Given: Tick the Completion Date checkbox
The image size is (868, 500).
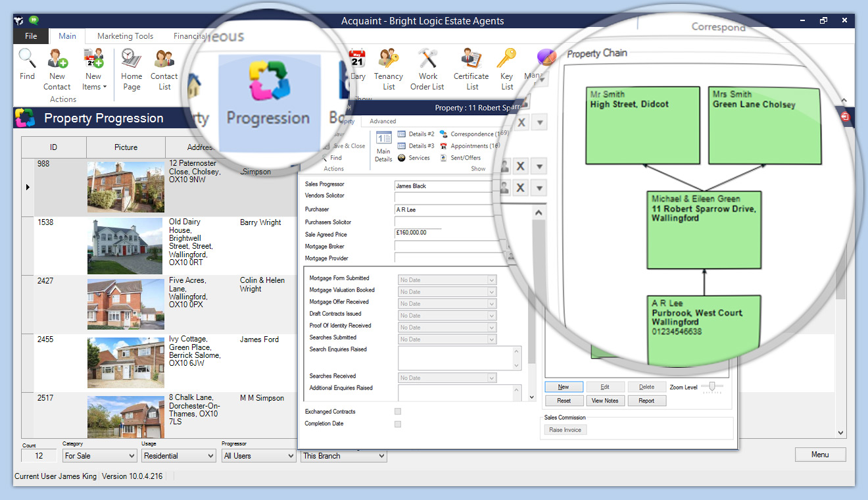Looking at the screenshot, I should (x=397, y=424).
